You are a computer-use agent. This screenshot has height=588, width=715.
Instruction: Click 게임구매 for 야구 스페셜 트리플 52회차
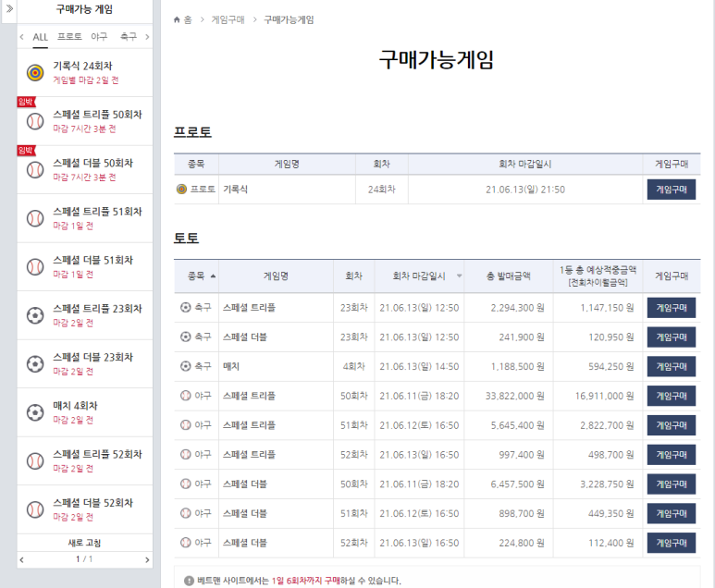point(672,455)
